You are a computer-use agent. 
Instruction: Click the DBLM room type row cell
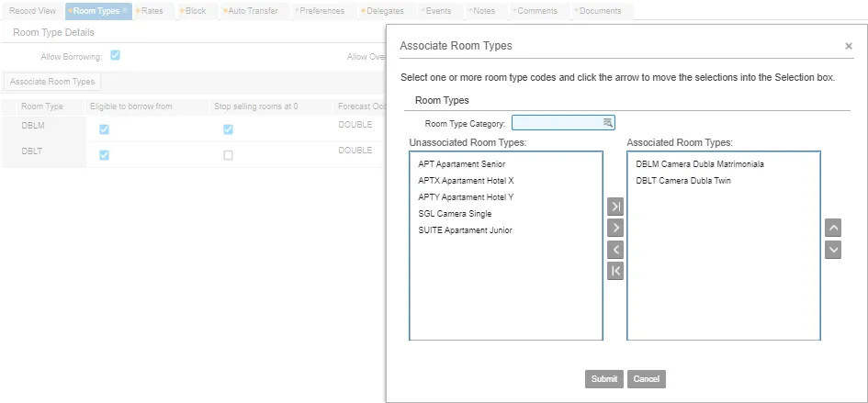[x=44, y=129]
